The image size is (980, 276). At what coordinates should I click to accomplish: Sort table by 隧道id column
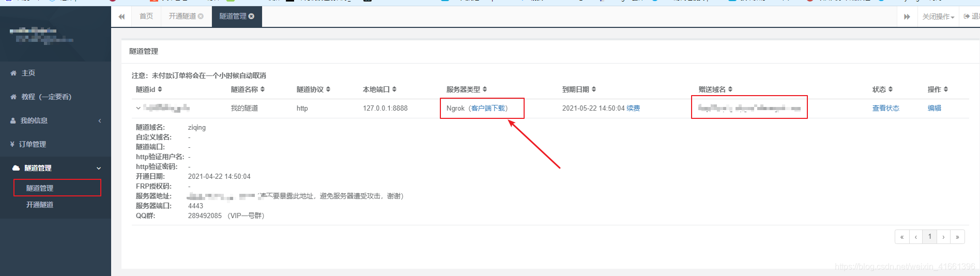[x=149, y=89]
